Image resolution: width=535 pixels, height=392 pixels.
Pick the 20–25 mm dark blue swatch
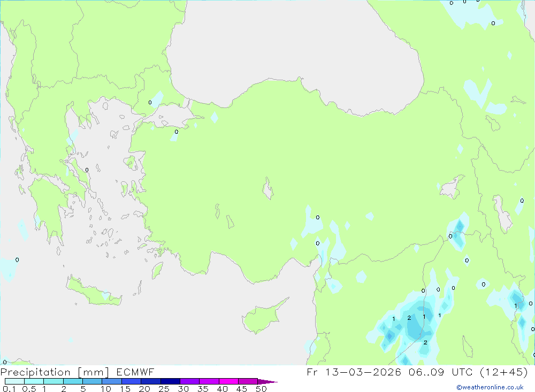click(x=151, y=381)
